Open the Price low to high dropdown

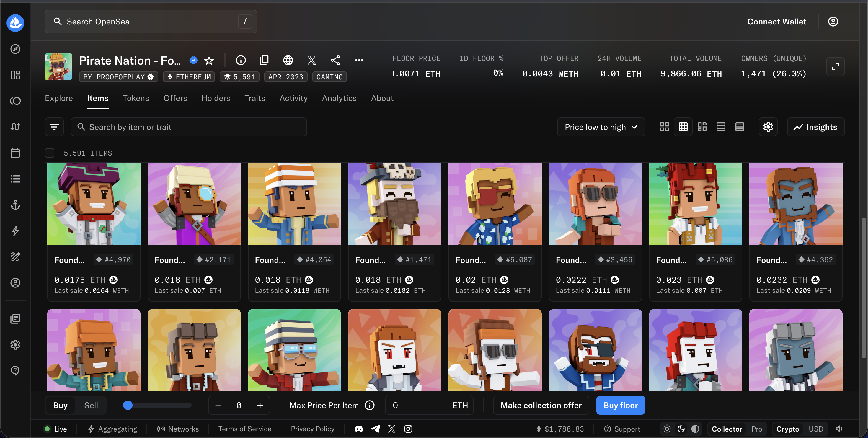click(x=601, y=127)
